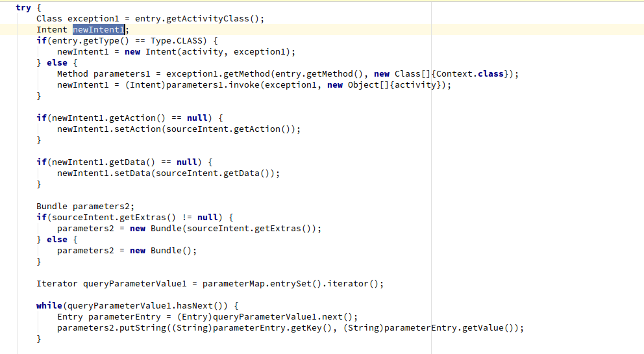
Task: Click Bundle parameters2 declaration
Action: coord(85,207)
